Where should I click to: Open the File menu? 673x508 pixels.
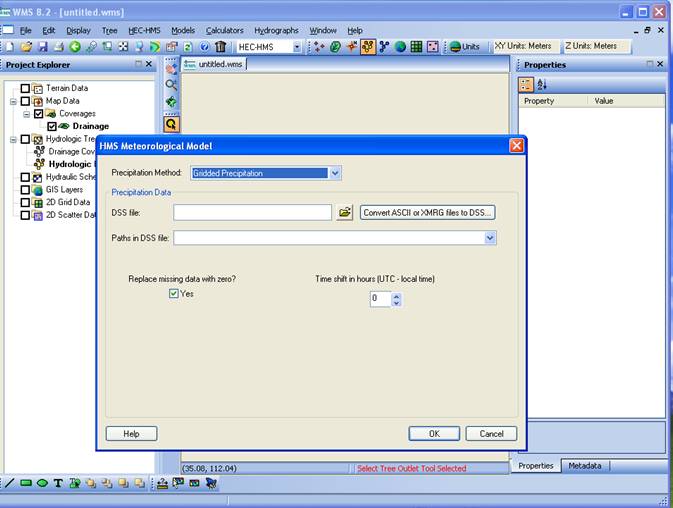26,30
